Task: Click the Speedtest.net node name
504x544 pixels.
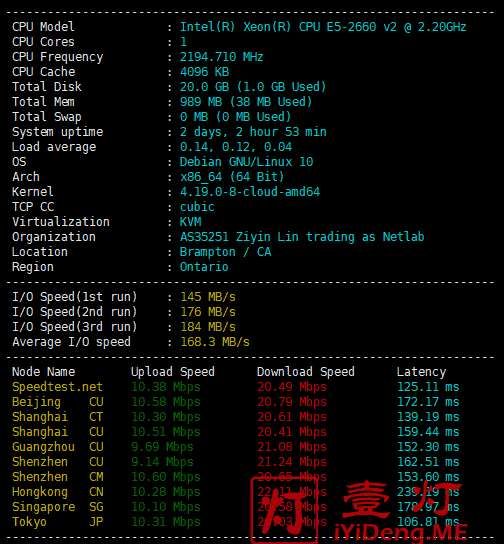Action: (x=57, y=386)
